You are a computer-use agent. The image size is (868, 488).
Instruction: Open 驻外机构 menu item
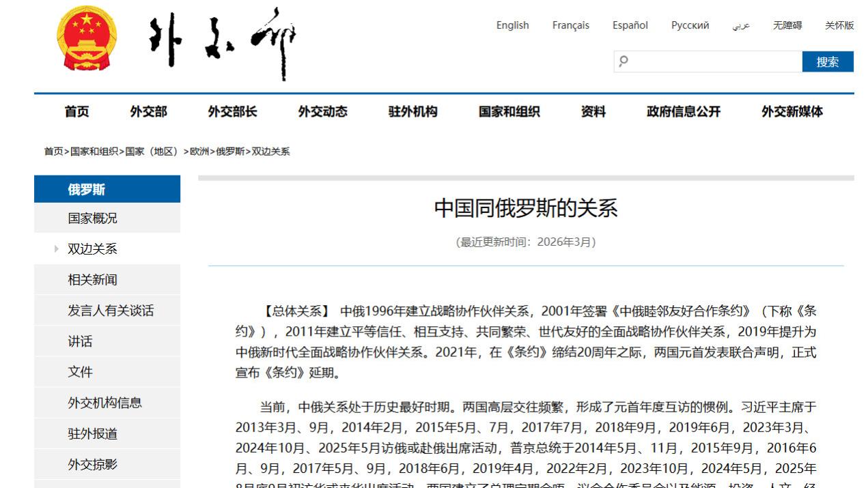[x=412, y=111]
